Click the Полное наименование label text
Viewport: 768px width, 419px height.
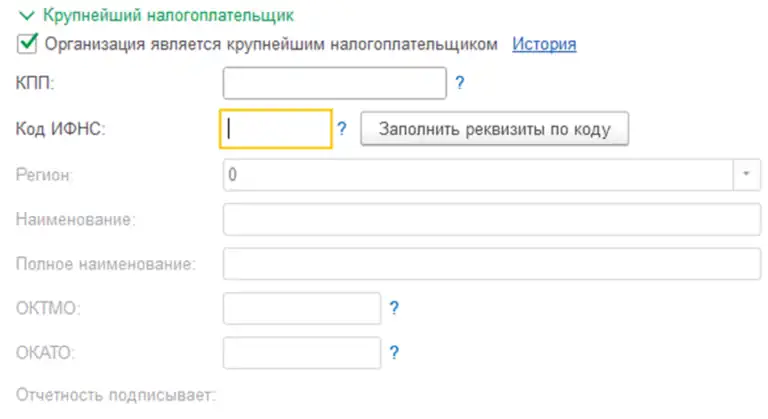coord(105,264)
